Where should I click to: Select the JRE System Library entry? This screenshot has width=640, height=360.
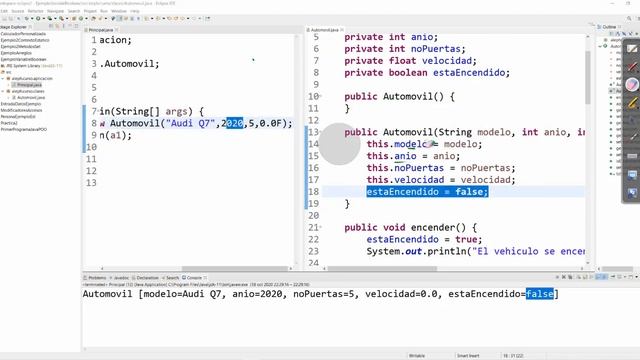point(31,66)
